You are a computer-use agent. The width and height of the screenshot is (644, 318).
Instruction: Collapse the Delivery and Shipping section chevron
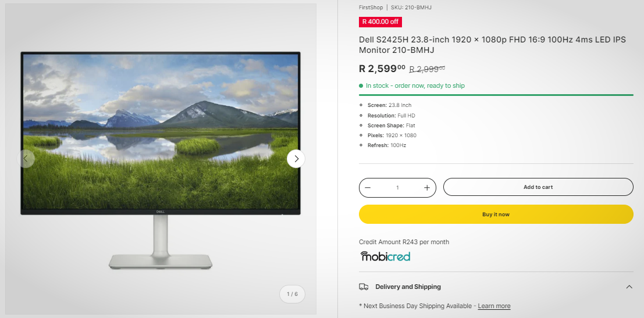click(629, 287)
